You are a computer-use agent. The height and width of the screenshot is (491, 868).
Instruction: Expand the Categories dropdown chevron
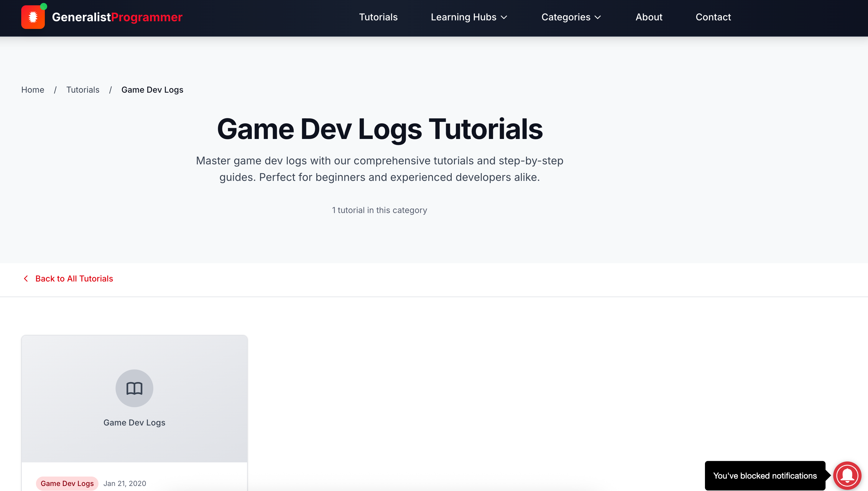coord(598,17)
